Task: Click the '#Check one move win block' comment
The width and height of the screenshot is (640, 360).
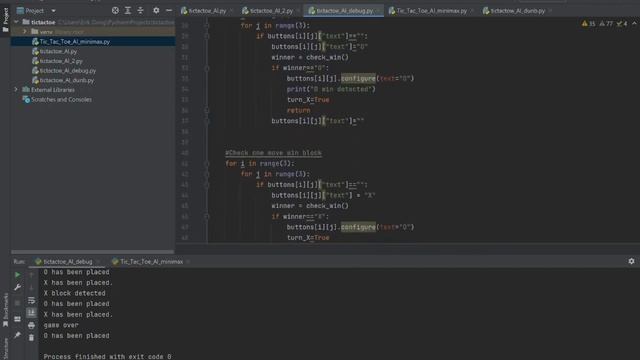Action: [x=273, y=153]
